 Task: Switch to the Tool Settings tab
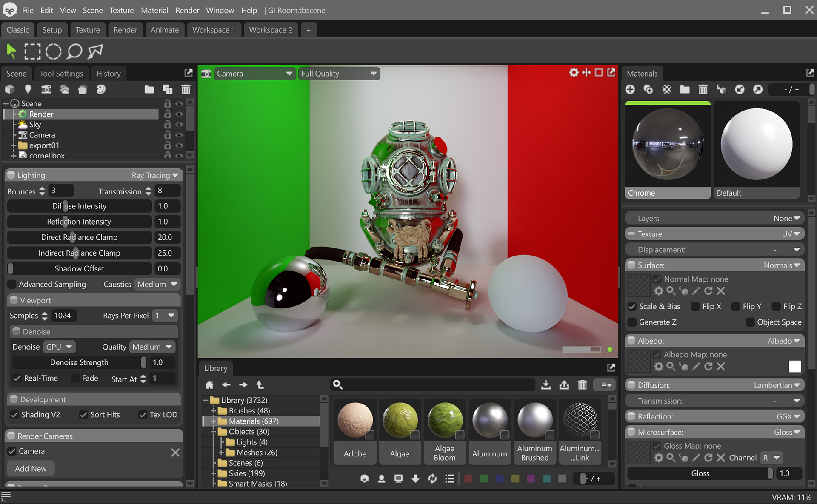[61, 73]
